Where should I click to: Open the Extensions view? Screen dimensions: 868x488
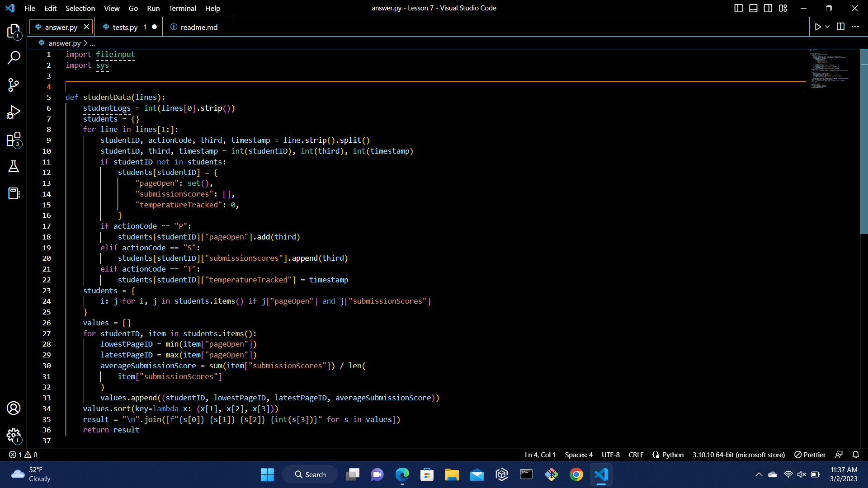(x=14, y=139)
